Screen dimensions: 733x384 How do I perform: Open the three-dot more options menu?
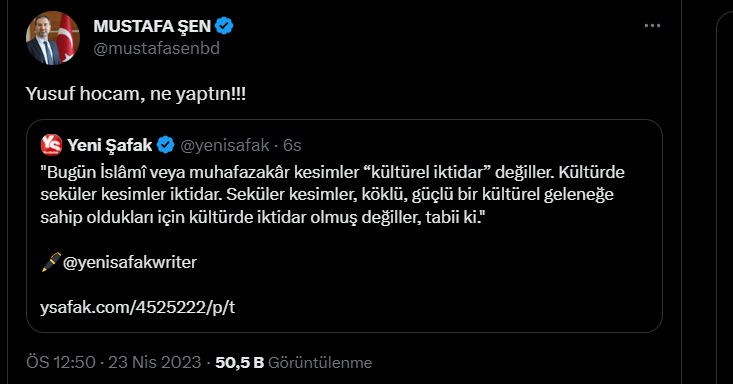652,25
